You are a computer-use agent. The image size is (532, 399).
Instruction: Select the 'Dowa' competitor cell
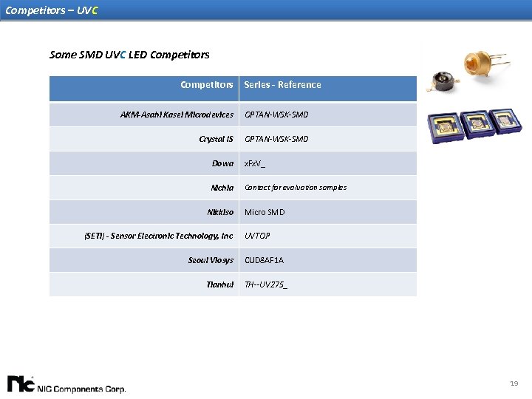pos(144,163)
